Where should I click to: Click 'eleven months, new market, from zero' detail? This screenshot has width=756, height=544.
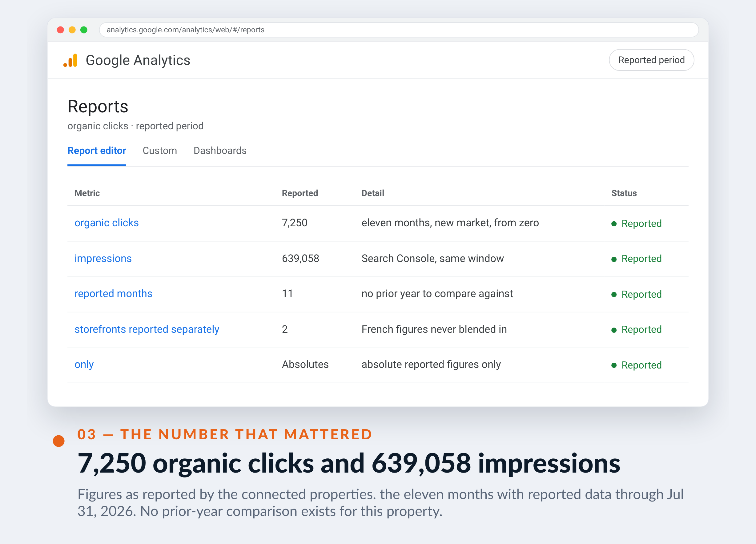pyautogui.click(x=450, y=223)
